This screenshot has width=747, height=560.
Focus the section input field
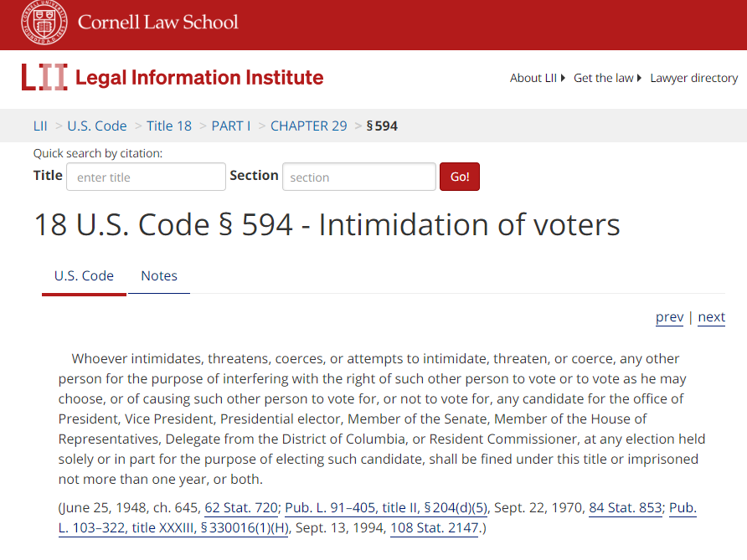358,177
